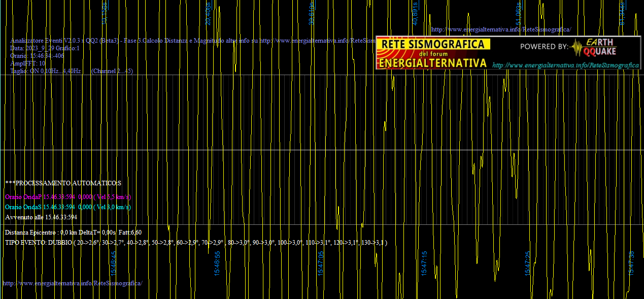Click the cyan 'Orario OndaS' line
This screenshot has height=299, width=644.
coord(68,207)
